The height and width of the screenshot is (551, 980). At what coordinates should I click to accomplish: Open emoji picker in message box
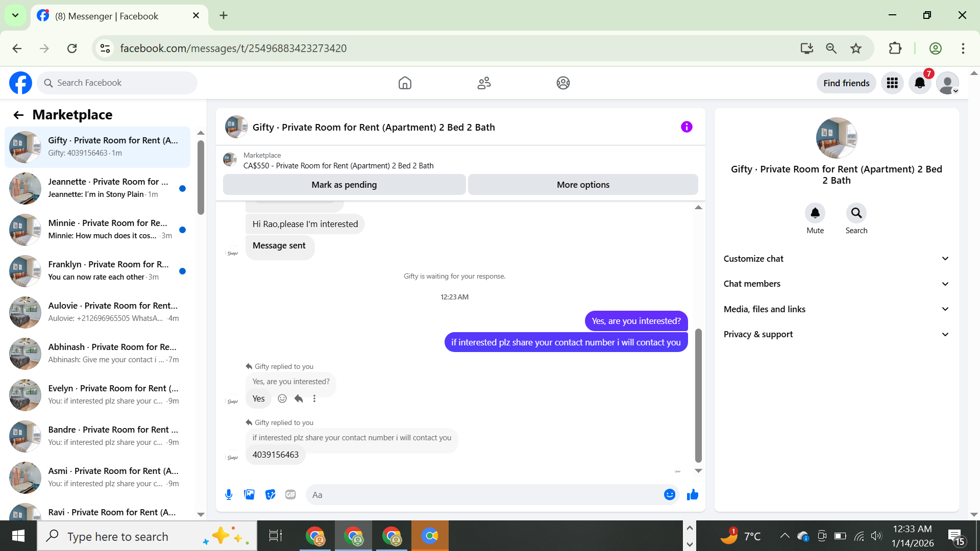click(x=669, y=494)
